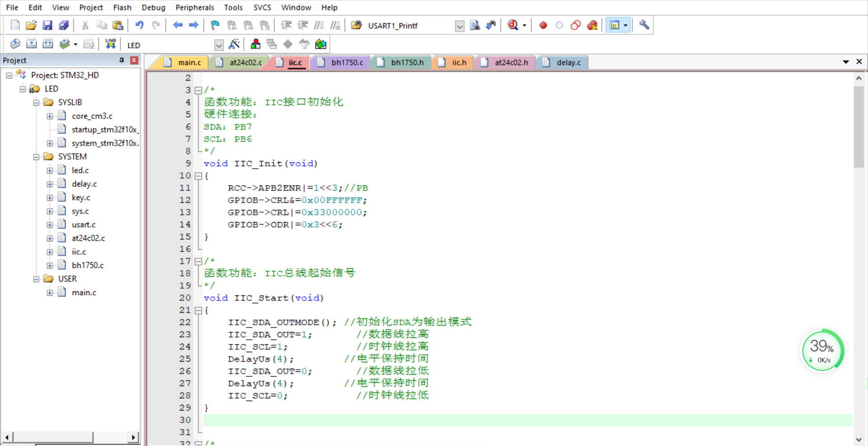The image size is (868, 446).
Task: Open the editor tabs list dropdown
Action: pyautogui.click(x=846, y=62)
